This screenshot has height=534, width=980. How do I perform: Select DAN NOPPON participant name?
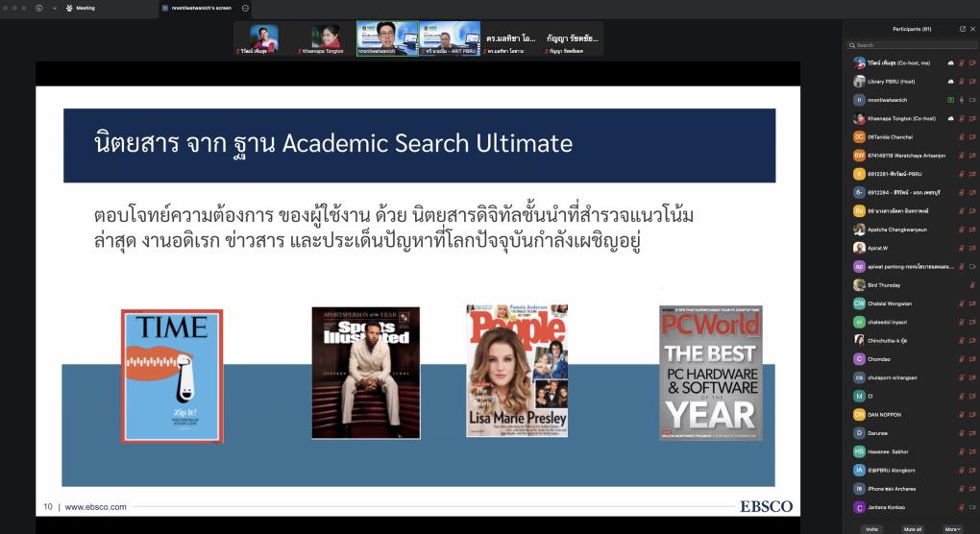coord(884,415)
